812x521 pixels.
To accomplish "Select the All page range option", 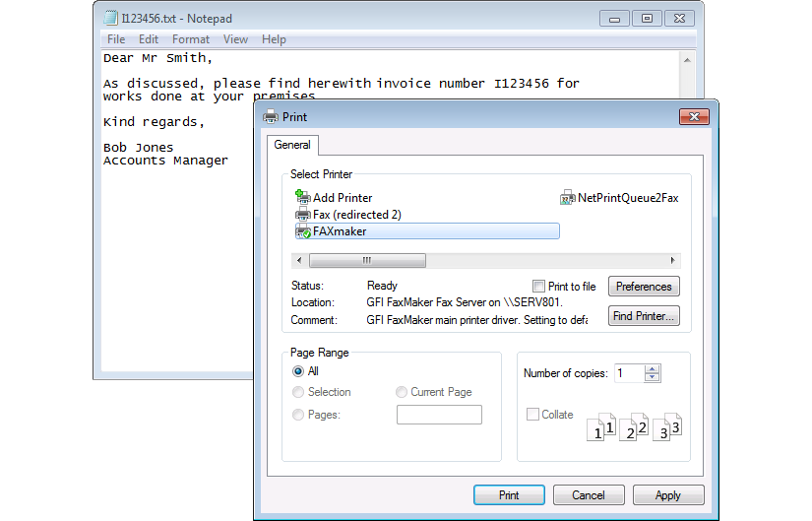I will [298, 371].
